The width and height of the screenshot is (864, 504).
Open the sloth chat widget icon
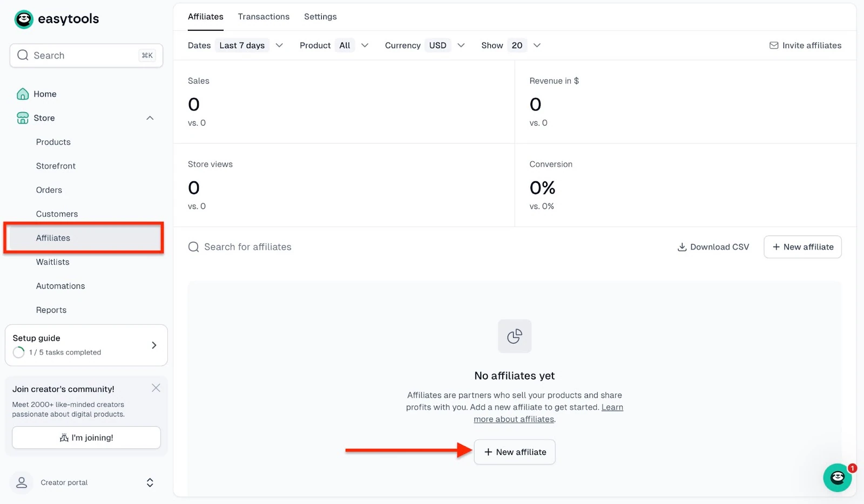pos(838,478)
